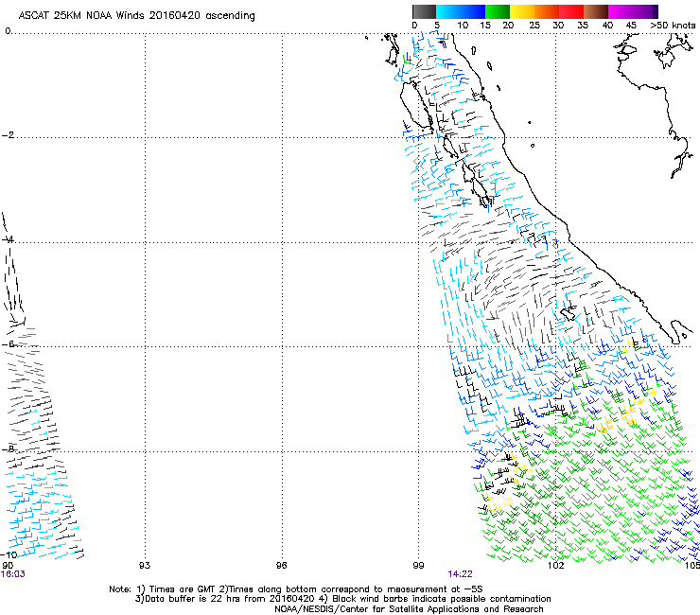Select the '105' longitude axis label
700x615 pixels.
pos(692,566)
